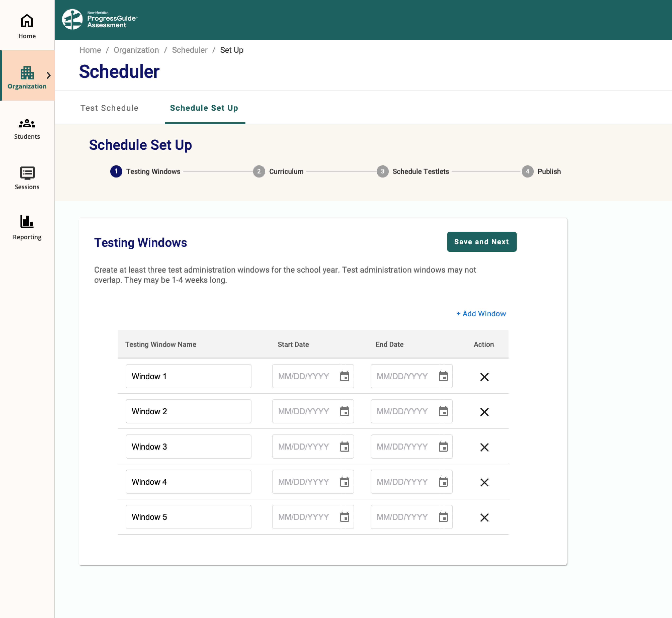
Task: Delete the Window 5 row
Action: click(x=484, y=517)
